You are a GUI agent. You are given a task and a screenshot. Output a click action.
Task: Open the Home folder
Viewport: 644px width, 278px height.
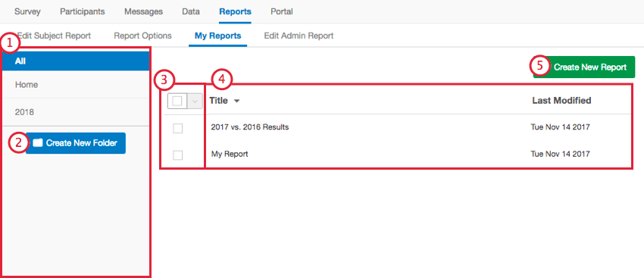(76, 85)
